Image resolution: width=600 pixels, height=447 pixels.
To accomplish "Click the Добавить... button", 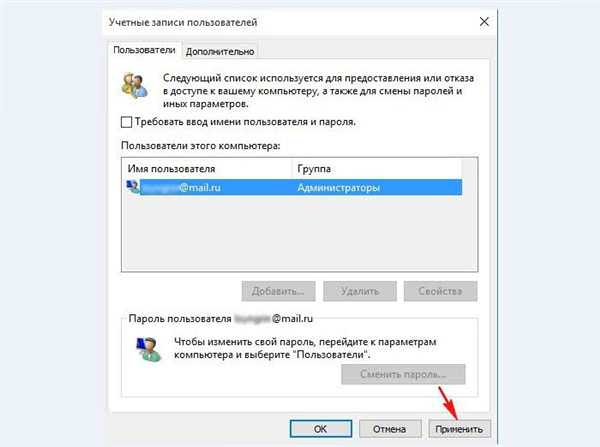I will (x=278, y=291).
